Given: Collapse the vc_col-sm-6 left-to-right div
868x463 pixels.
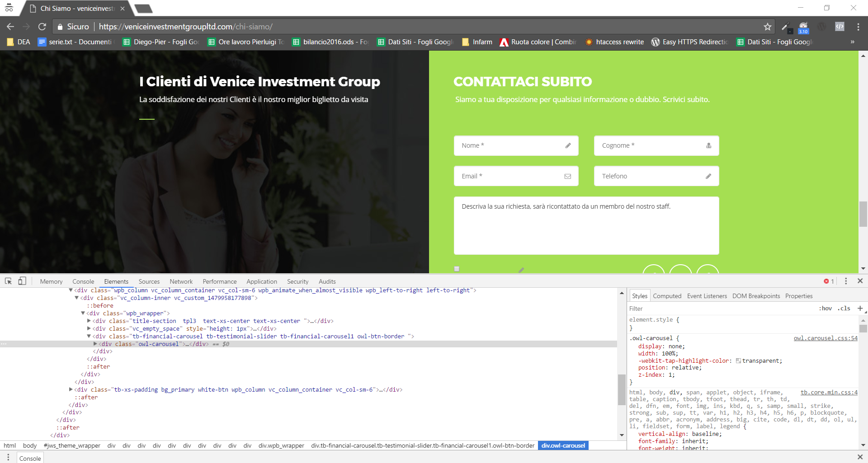Looking at the screenshot, I should (71, 290).
